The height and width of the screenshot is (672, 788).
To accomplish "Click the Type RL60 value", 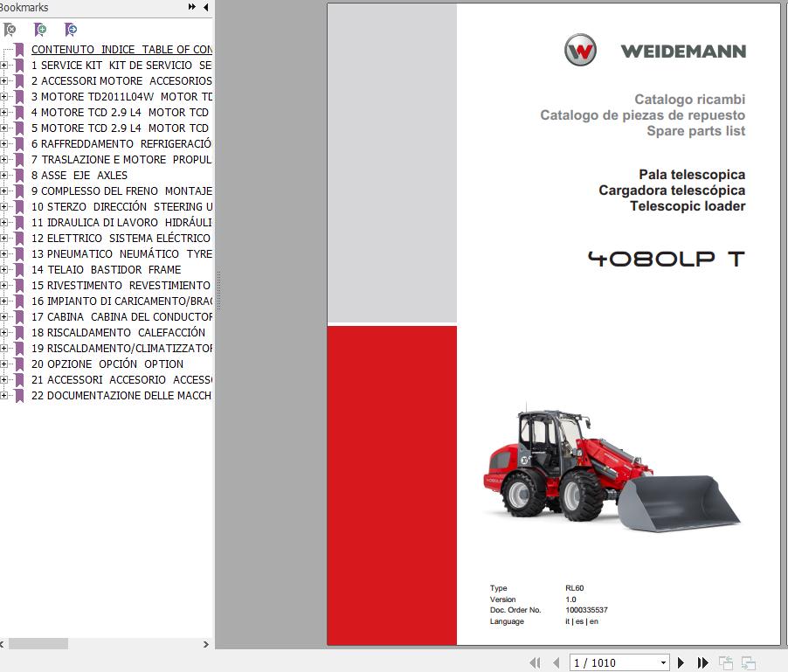I will [575, 588].
